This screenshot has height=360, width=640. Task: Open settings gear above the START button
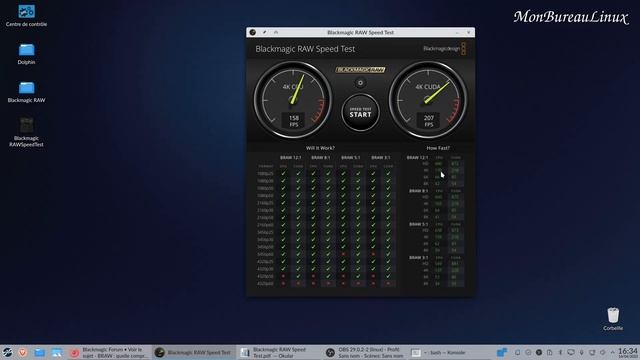[360, 83]
